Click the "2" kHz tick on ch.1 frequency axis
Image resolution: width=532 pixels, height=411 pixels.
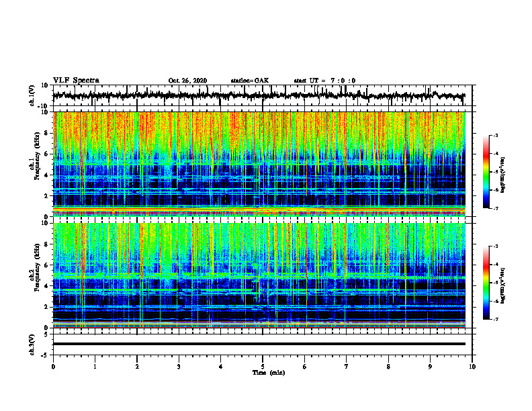46,196
